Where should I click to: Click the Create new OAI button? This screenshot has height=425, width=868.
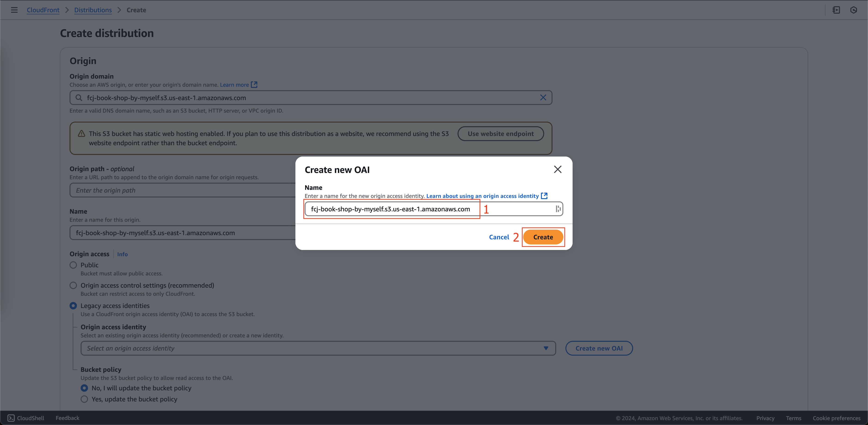[x=599, y=348]
